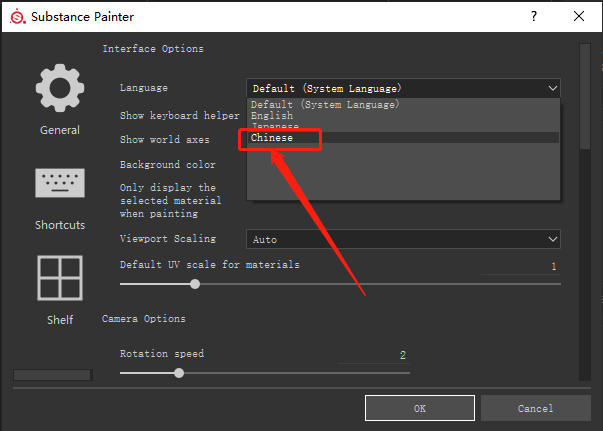Click the Show keyboard helper label

pyautogui.click(x=180, y=115)
